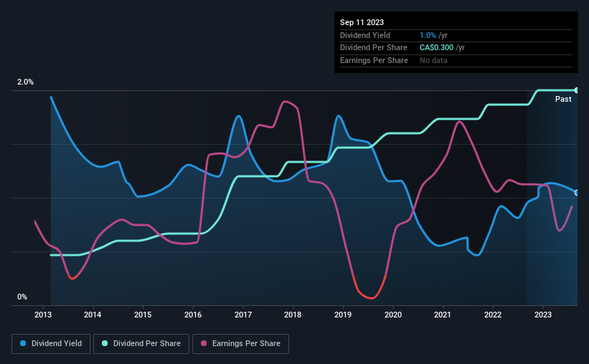
Task: Click the Dividend Per Share endpoint marker at 2.0%
Action: [577, 90]
